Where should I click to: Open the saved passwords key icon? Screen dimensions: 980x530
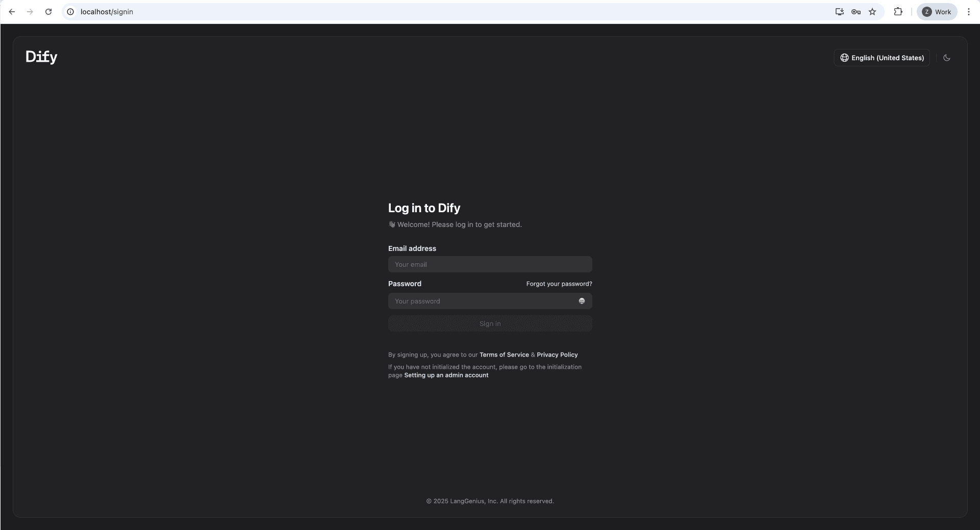(x=856, y=12)
